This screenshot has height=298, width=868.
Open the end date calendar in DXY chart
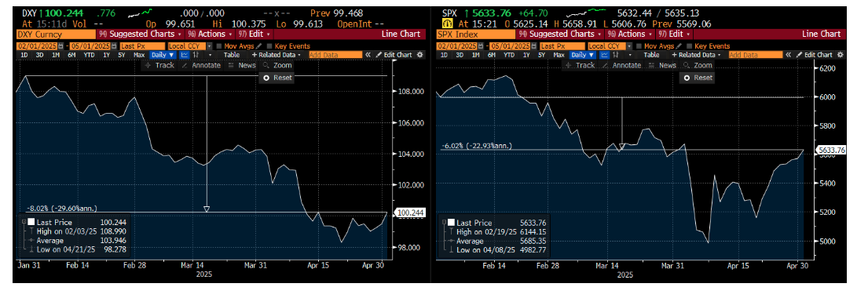(113, 46)
